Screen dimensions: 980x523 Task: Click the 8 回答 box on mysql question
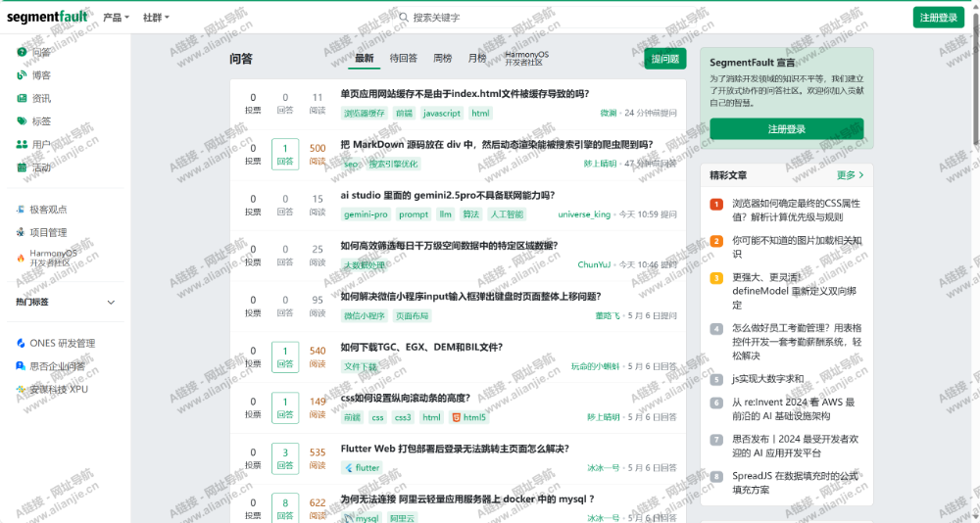(285, 508)
